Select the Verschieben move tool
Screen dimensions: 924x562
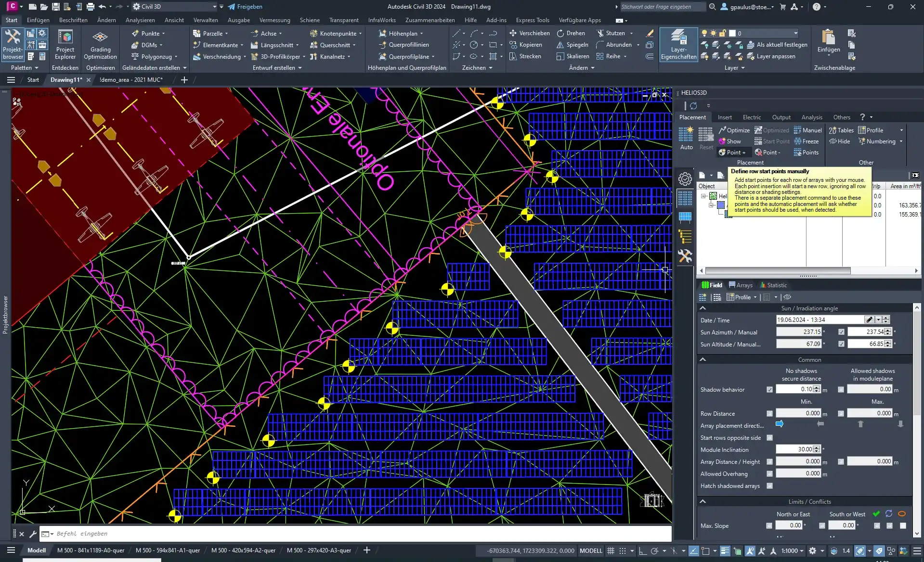(x=530, y=33)
